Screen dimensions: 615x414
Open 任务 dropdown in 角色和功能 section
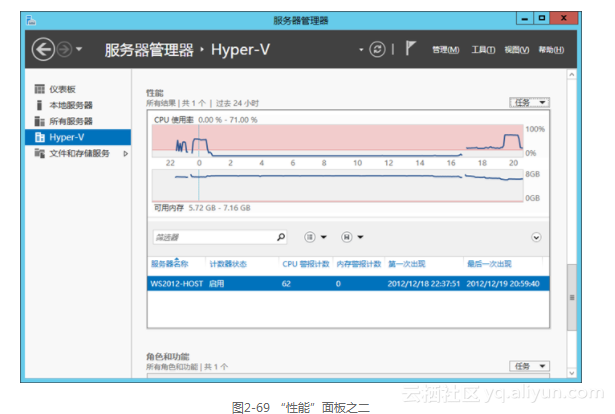(529, 366)
